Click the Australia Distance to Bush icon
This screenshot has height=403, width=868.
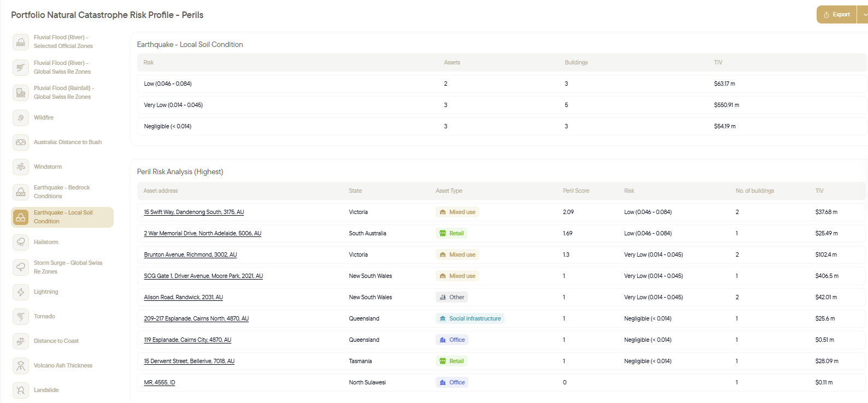21,142
